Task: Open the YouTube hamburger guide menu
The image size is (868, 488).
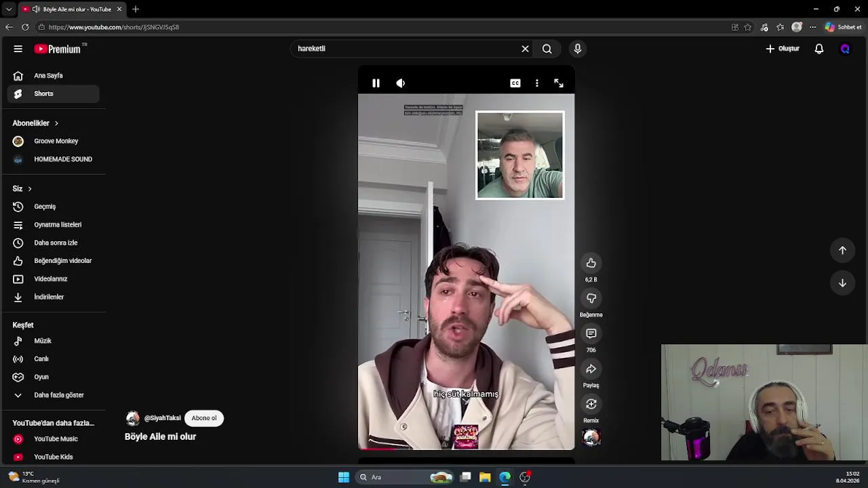Action: (x=18, y=49)
